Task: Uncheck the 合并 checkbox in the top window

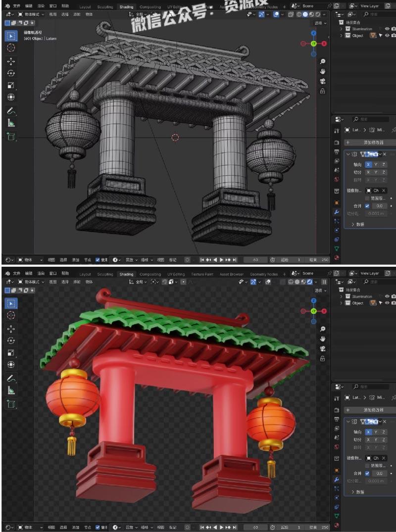Action: (x=367, y=205)
